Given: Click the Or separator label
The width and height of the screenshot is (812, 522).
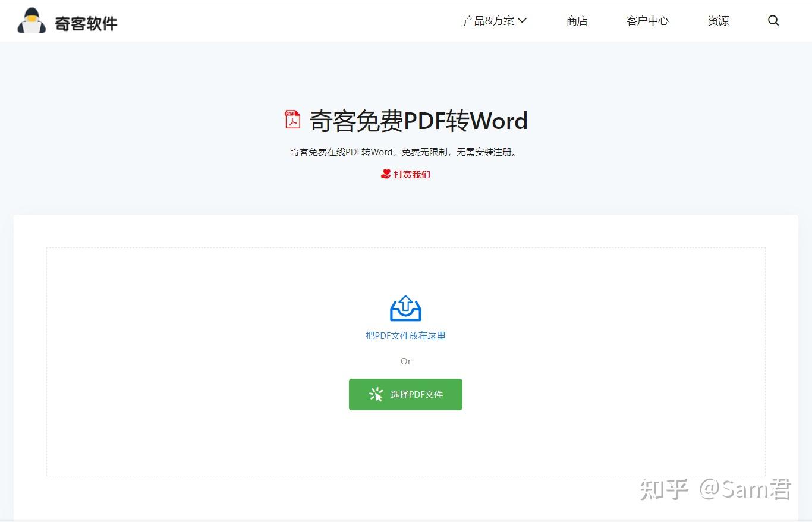Looking at the screenshot, I should coord(406,361).
